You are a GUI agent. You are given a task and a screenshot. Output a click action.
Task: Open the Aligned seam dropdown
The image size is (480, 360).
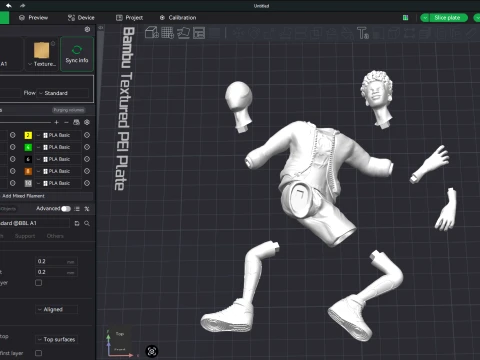56,309
